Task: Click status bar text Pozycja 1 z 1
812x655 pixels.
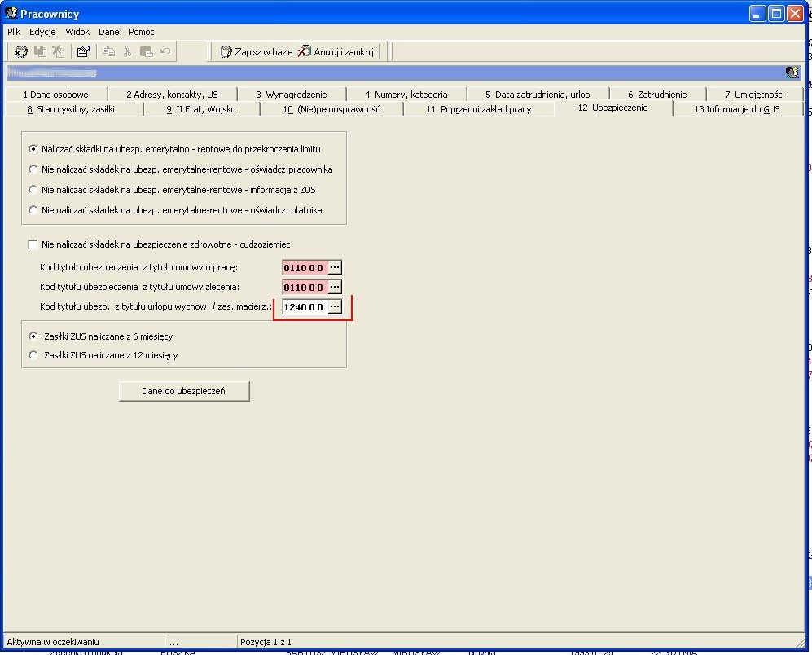Action: tap(266, 642)
